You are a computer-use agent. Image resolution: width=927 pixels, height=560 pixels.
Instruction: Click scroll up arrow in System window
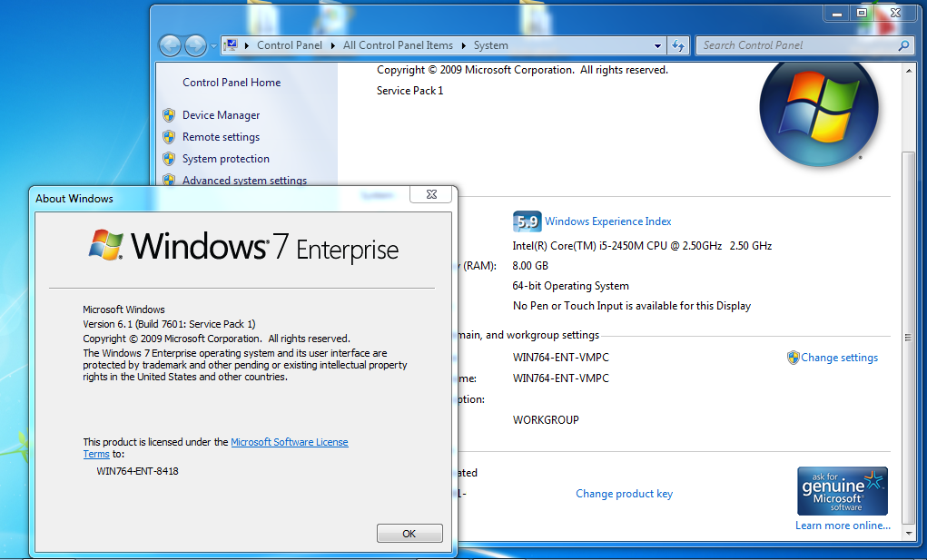[909, 71]
